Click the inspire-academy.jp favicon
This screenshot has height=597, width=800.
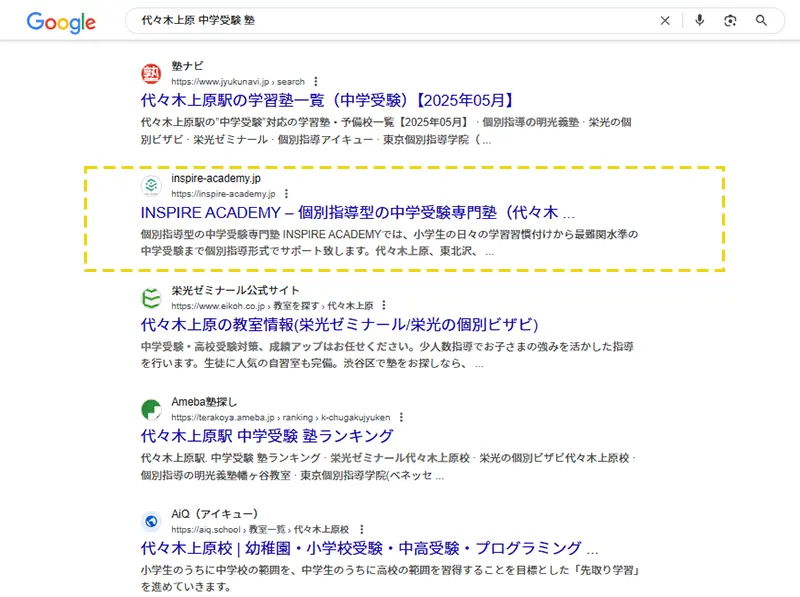tap(151, 186)
